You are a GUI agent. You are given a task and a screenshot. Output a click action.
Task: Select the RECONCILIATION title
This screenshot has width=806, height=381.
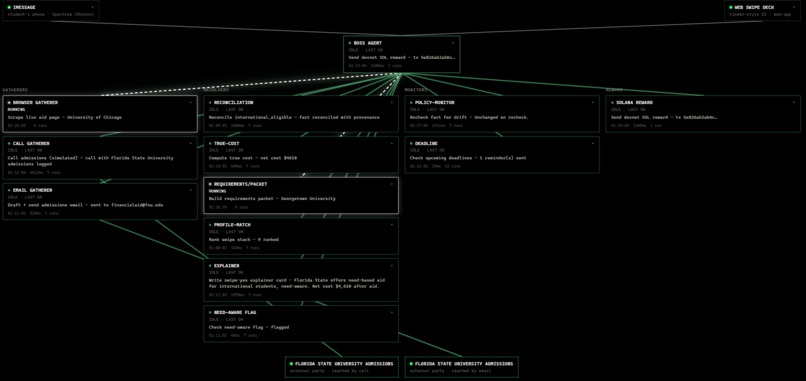tap(234, 102)
